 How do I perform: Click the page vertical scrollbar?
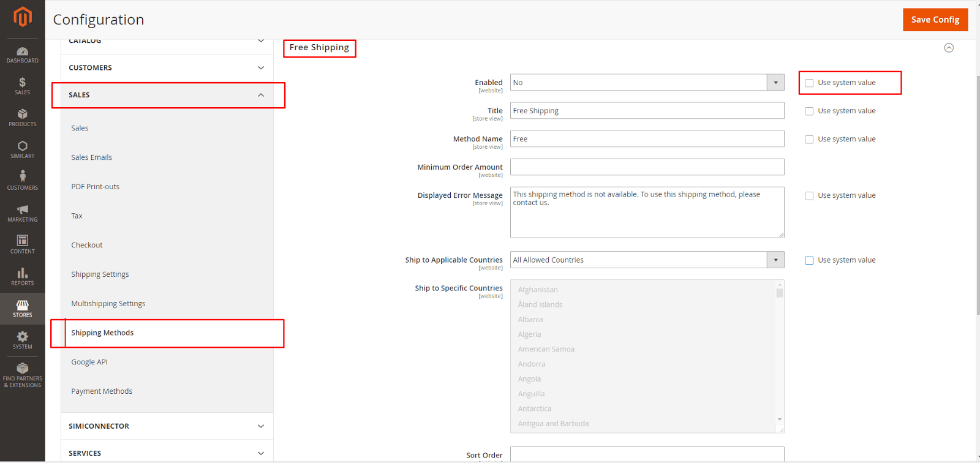click(978, 196)
